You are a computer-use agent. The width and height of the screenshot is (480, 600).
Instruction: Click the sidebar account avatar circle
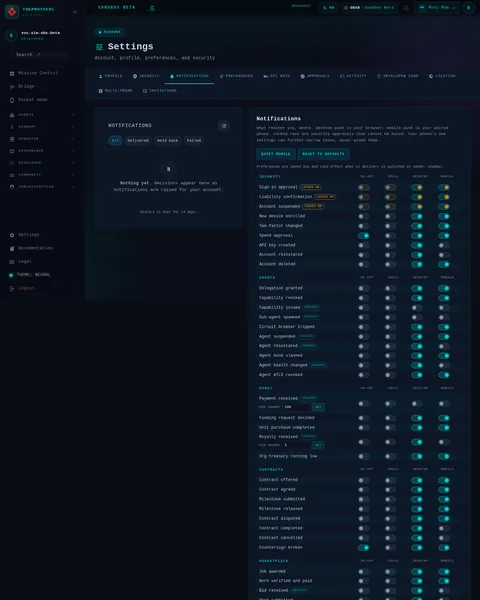11,36
